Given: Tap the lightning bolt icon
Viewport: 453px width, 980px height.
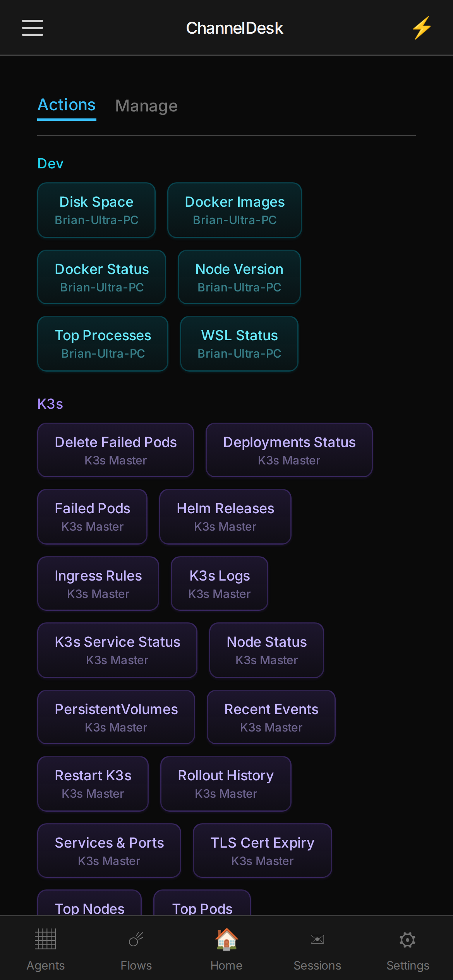Looking at the screenshot, I should (421, 28).
